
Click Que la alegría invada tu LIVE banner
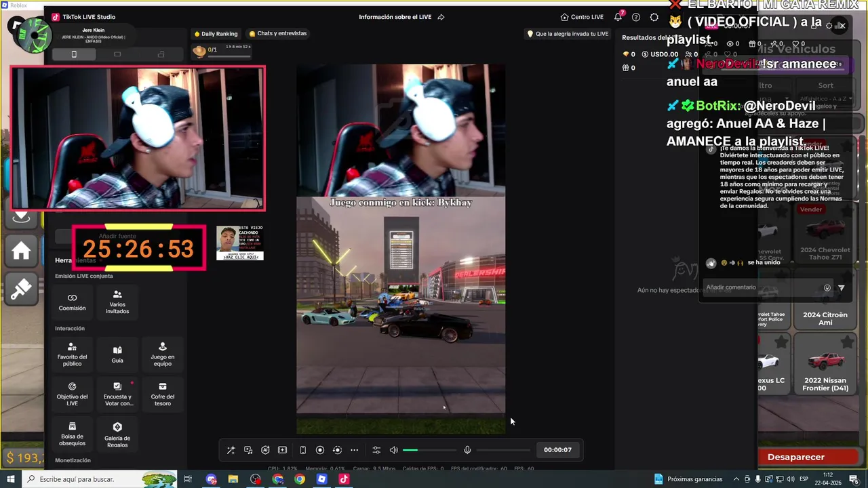568,34
